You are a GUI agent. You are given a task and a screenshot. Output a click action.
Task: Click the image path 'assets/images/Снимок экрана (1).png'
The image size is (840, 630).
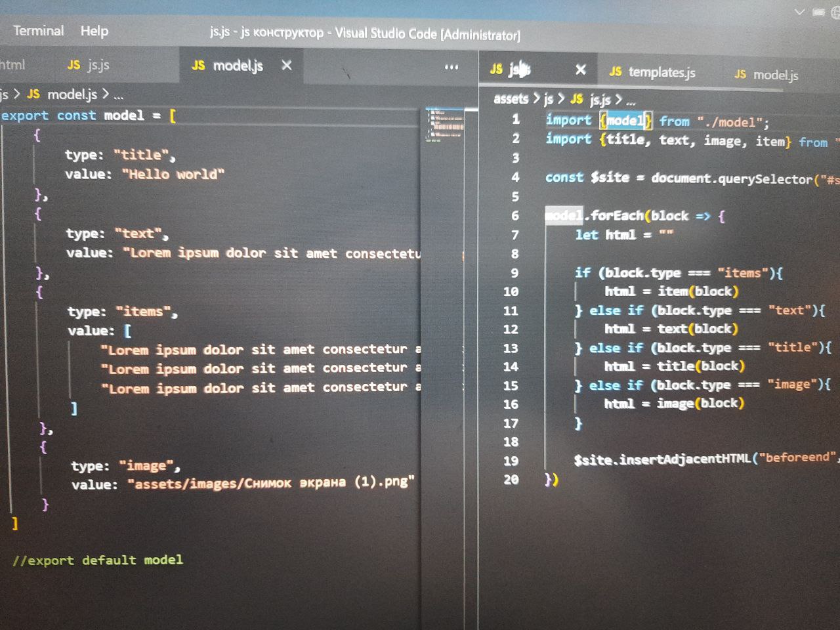[x=271, y=483]
